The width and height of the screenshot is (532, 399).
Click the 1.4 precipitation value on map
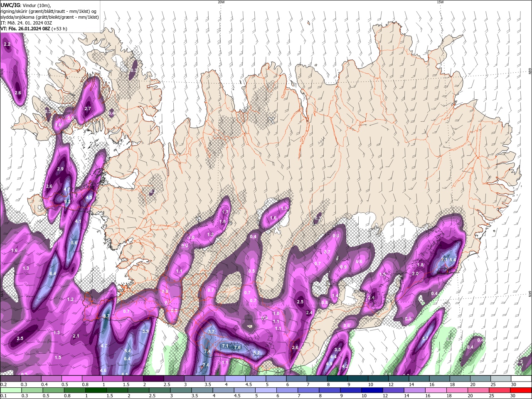pos(335,296)
